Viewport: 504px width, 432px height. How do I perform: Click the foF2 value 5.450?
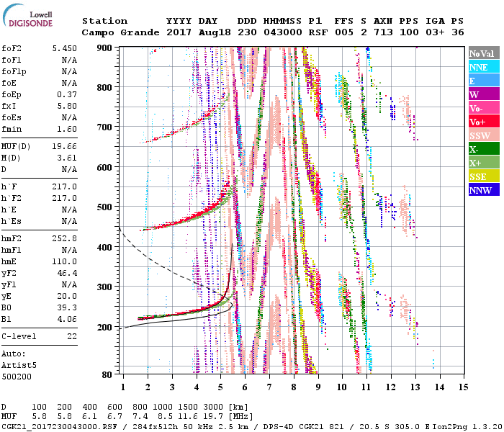pyautogui.click(x=65, y=48)
